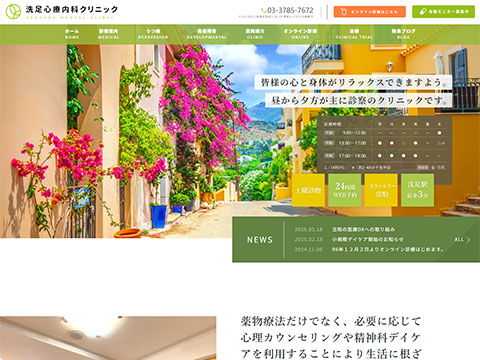Click the green leaf clinic logo
480x360 pixels.
coord(13,11)
